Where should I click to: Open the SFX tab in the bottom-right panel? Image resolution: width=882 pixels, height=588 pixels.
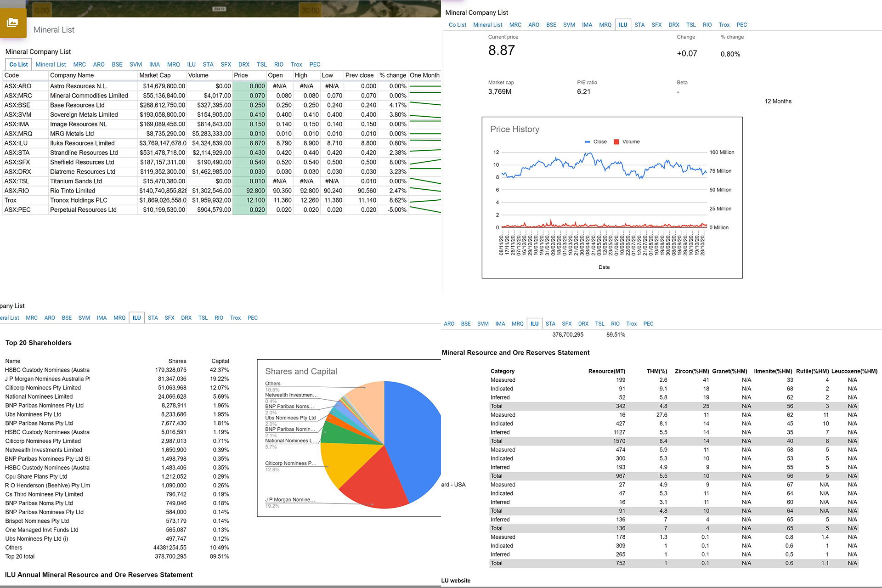[x=566, y=324]
